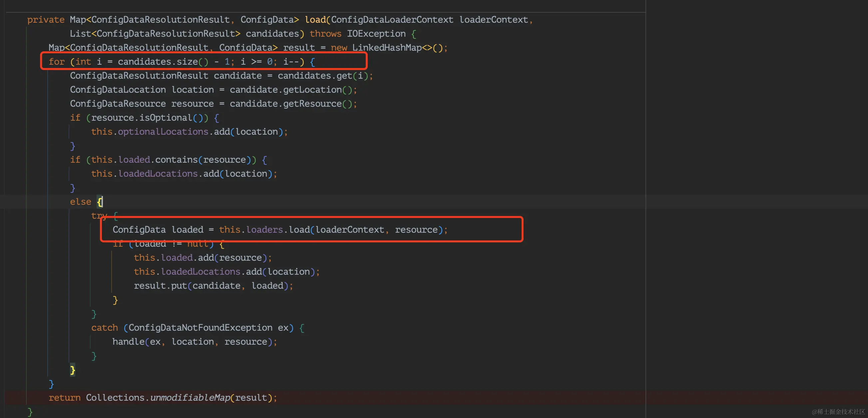Click the catch keyword

coord(105,328)
